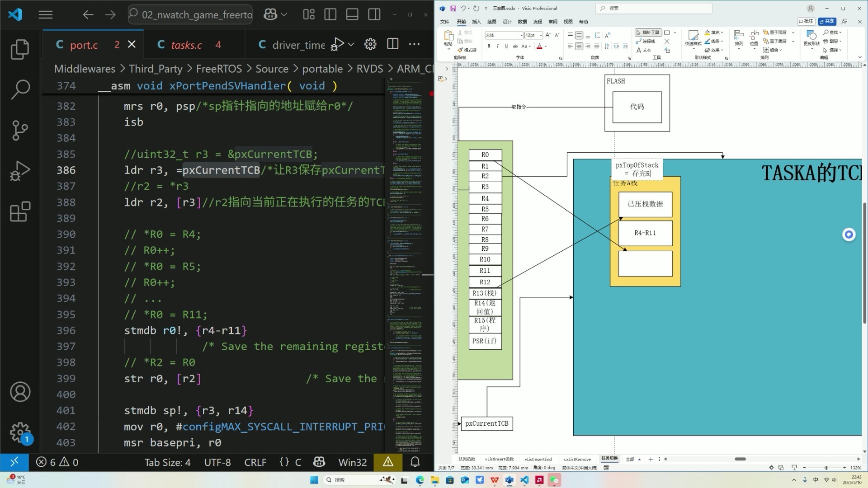Open the Search view in VS Code
Viewport: 868px width, 488px height.
click(20, 89)
